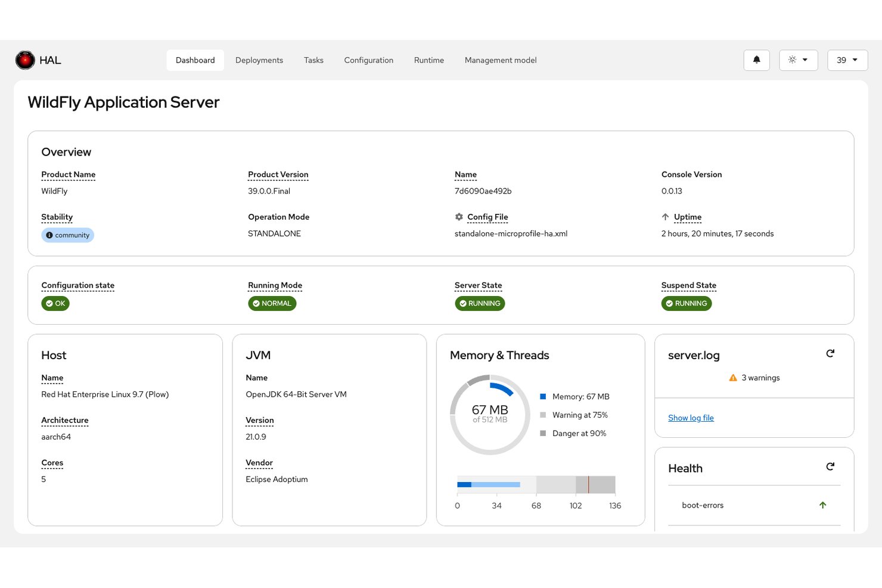Click the Stability label
The width and height of the screenshot is (882, 588).
(x=57, y=217)
